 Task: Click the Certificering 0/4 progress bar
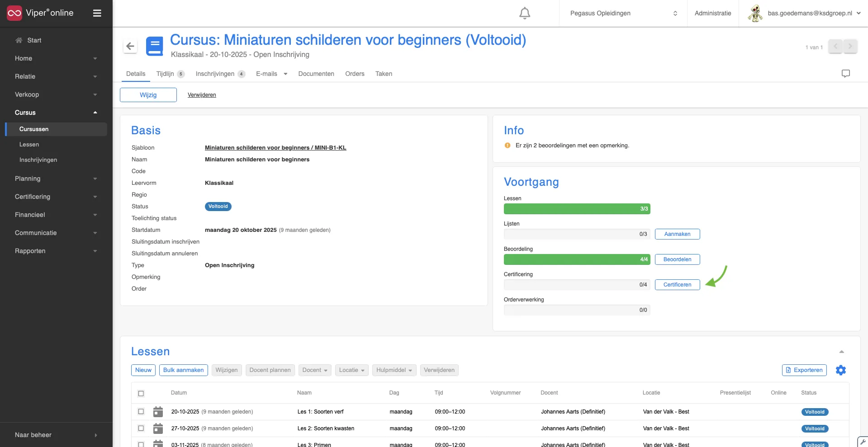pos(577,285)
